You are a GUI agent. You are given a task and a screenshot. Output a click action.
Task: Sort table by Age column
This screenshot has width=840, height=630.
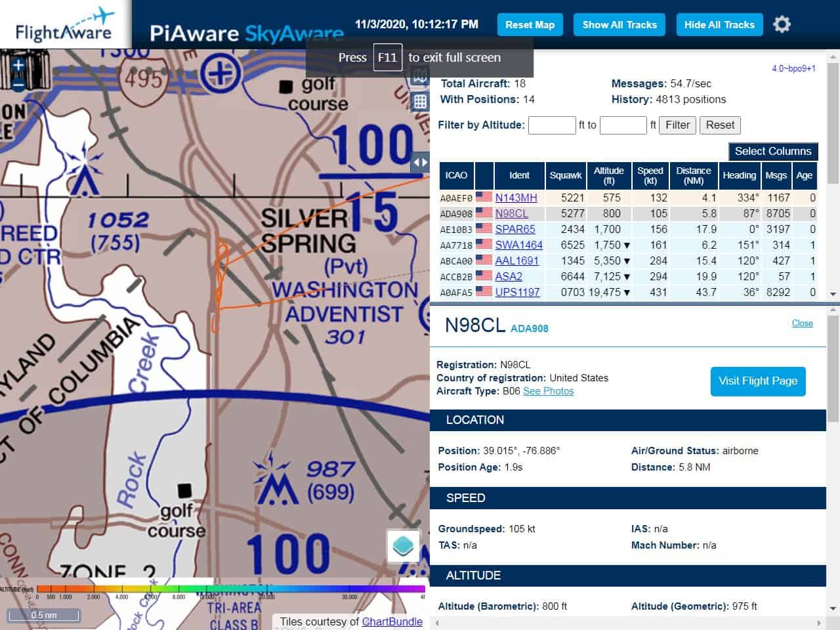pyautogui.click(x=805, y=175)
